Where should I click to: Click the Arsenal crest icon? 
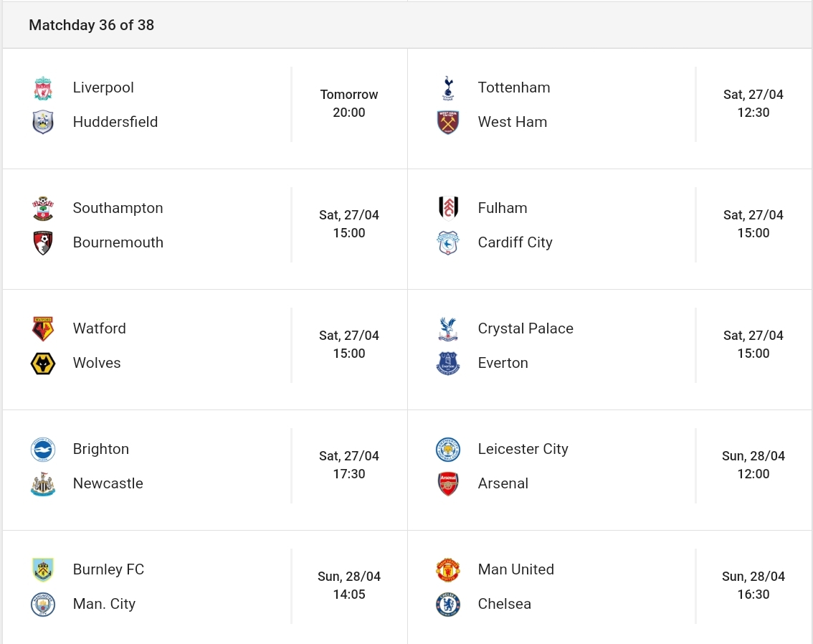pyautogui.click(x=448, y=483)
